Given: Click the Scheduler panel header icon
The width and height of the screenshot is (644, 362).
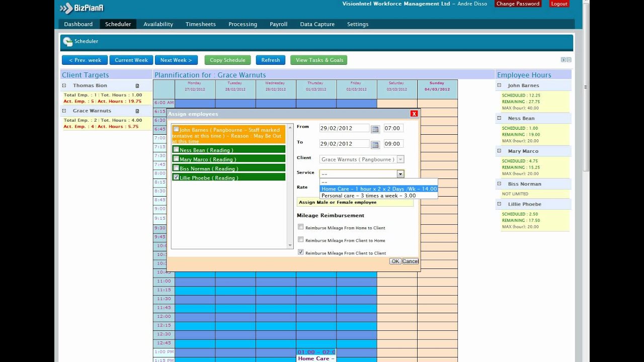Looking at the screenshot, I should (x=67, y=42).
